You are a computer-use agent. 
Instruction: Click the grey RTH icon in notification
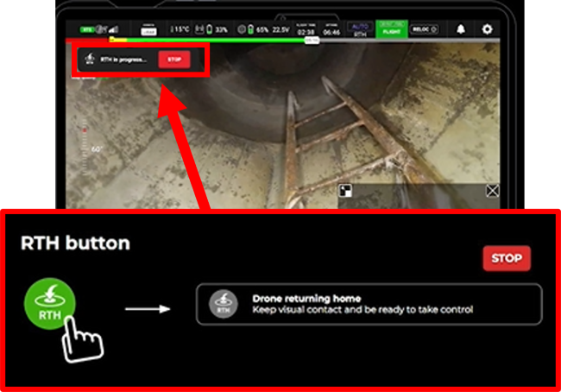(224, 303)
